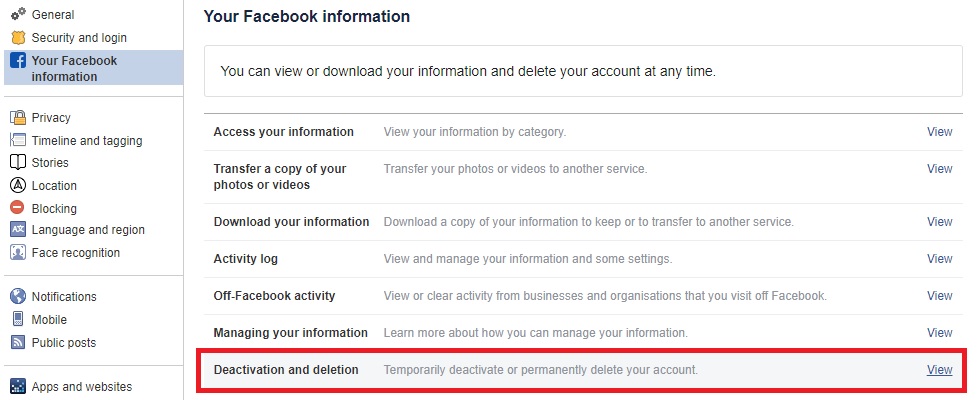Click the Location pin icon
The image size is (978, 400).
tap(17, 186)
